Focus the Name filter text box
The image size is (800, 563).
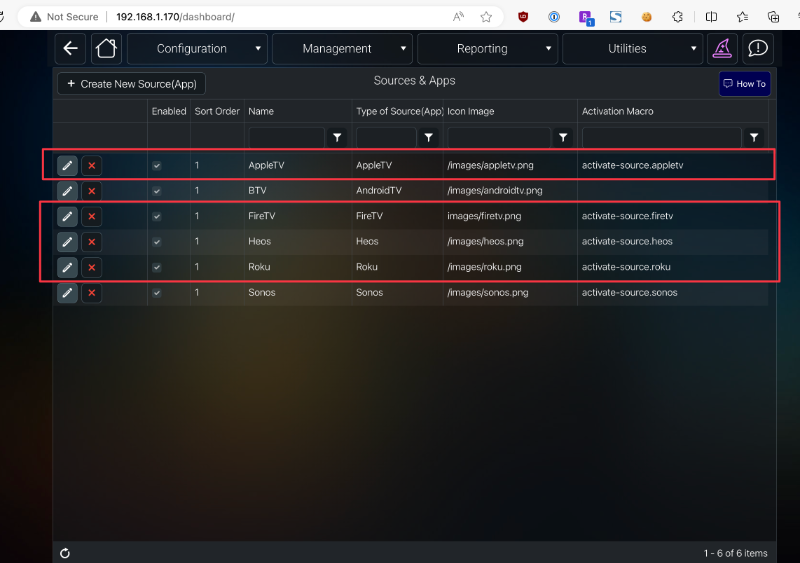tap(286, 137)
